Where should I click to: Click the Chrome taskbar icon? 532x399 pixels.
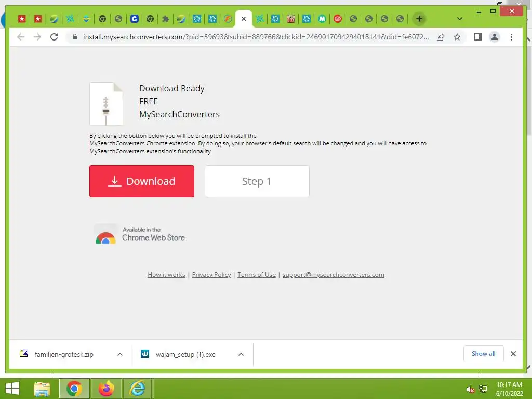coord(74,389)
